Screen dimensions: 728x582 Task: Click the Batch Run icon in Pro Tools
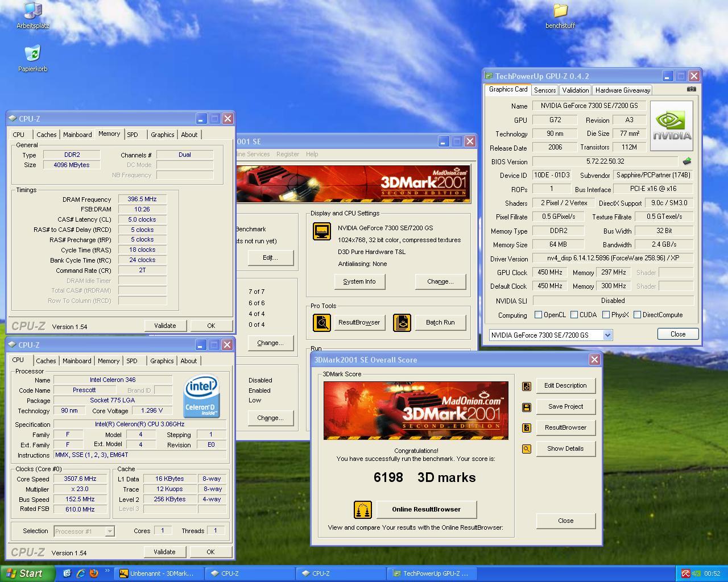(x=402, y=323)
